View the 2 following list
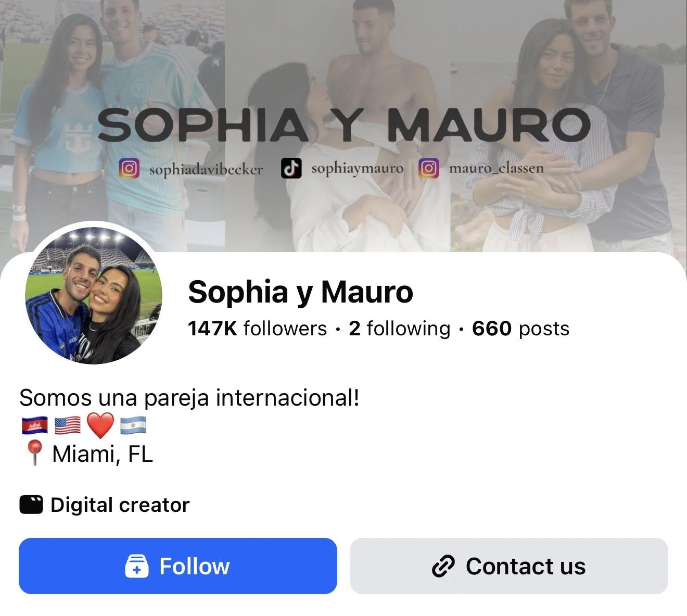 [x=399, y=329]
